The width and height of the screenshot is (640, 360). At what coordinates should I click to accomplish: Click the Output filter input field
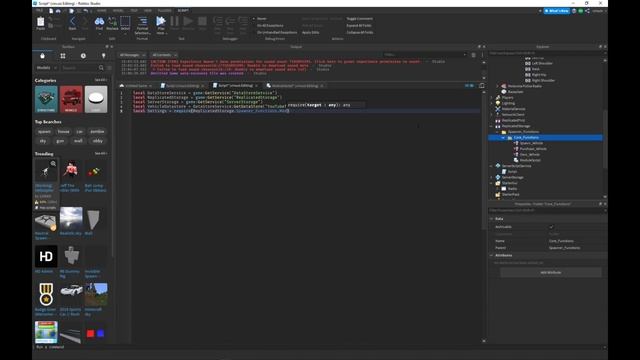pos(424,55)
